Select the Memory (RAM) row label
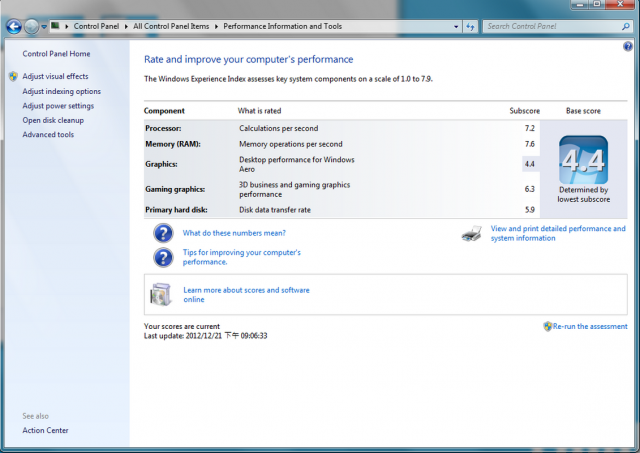This screenshot has height=453, width=640. [173, 144]
